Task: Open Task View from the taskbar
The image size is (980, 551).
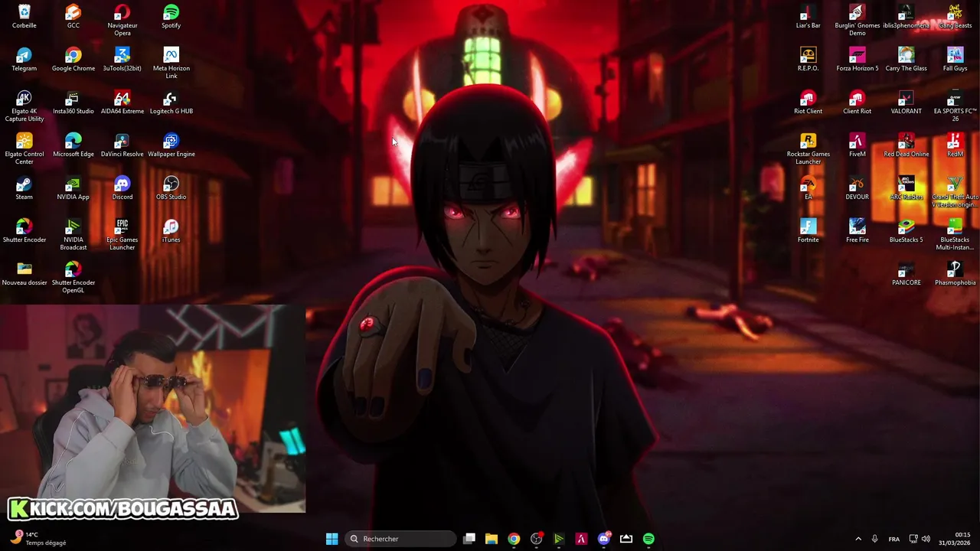Action: pos(469,539)
